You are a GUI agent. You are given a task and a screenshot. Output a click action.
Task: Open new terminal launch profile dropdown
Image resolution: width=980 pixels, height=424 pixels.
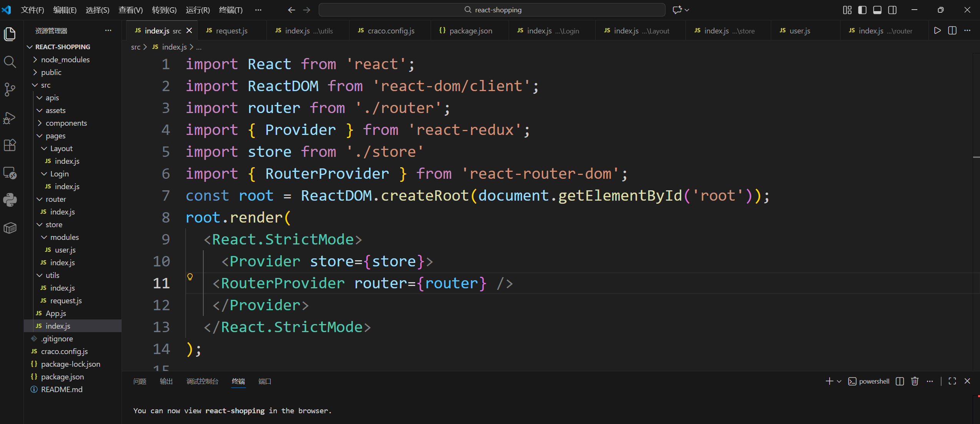click(x=839, y=381)
